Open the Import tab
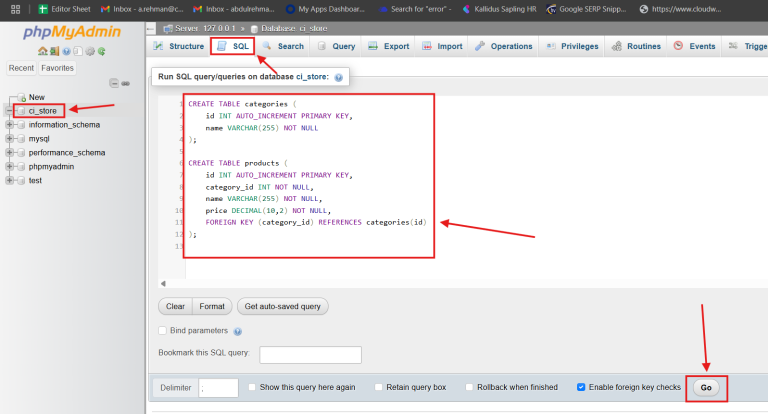This screenshot has width=768, height=414. point(442,46)
